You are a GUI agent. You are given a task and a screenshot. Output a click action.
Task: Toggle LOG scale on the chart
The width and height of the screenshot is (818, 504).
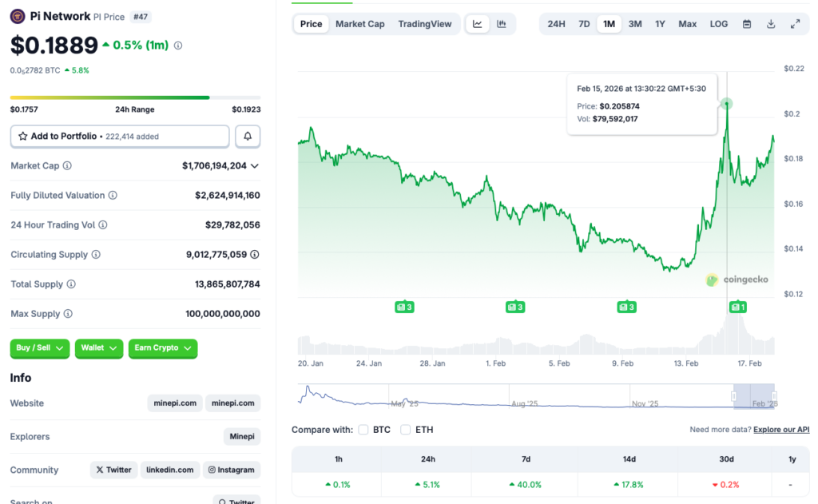pos(718,24)
